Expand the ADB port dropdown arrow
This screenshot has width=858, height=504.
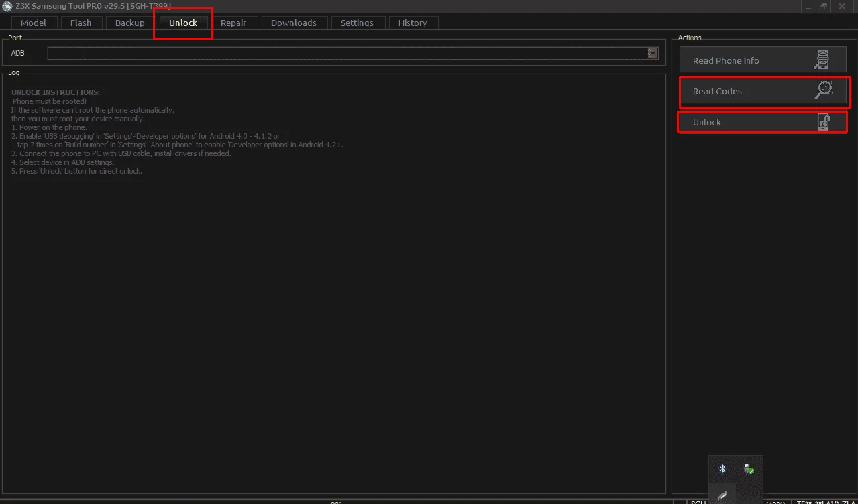click(653, 53)
